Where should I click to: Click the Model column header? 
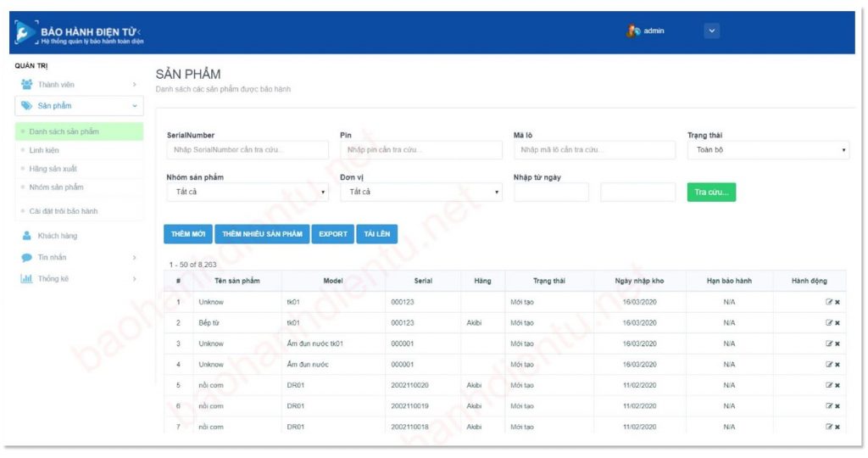click(332, 281)
